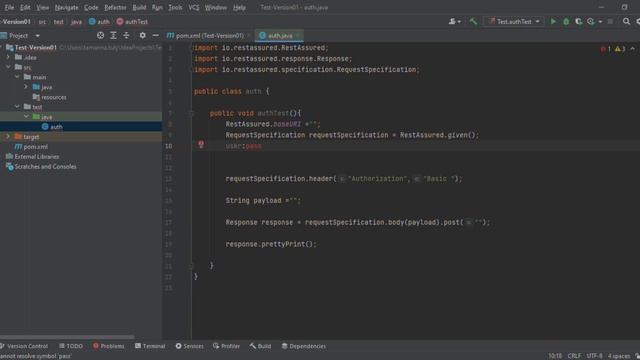Image resolution: width=640 pixels, height=360 pixels.
Task: Open the Test.authTest run configuration dropdown
Action: pyautogui.click(x=514, y=21)
